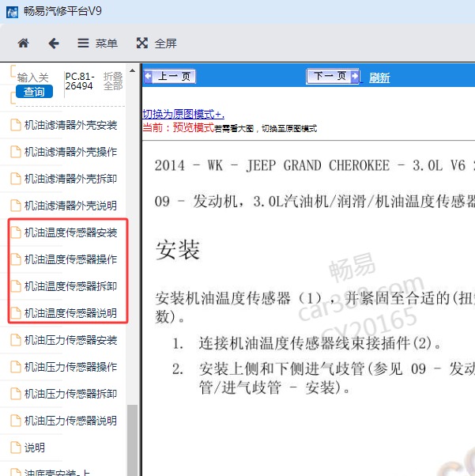The image size is (475, 476).
Task: Click step 2 安装上侧和下侧进气歧管 text
Action: tap(337, 378)
